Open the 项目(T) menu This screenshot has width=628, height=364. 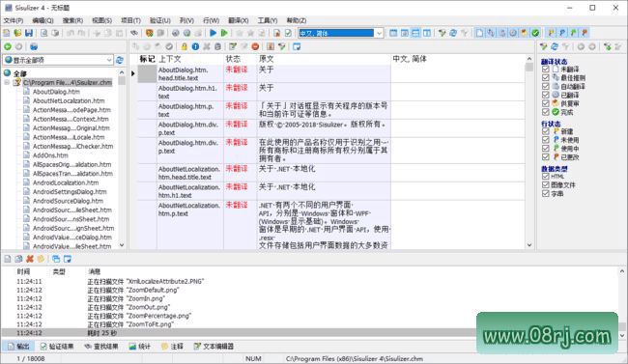click(x=130, y=20)
